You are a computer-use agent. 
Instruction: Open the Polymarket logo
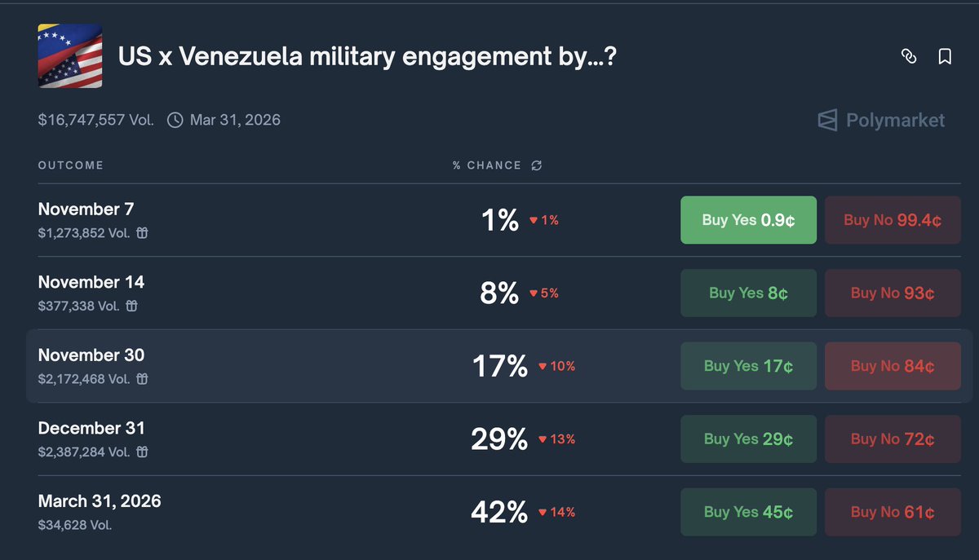[x=881, y=121]
